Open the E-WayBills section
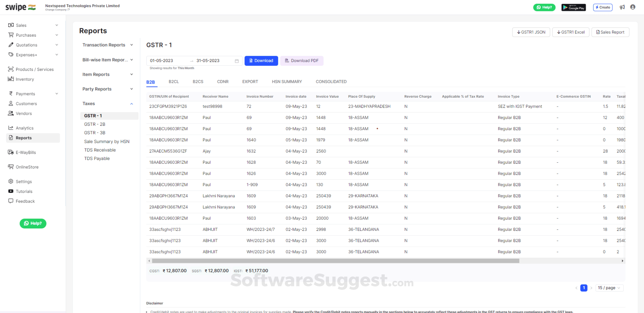644x313 pixels. pyautogui.click(x=25, y=152)
